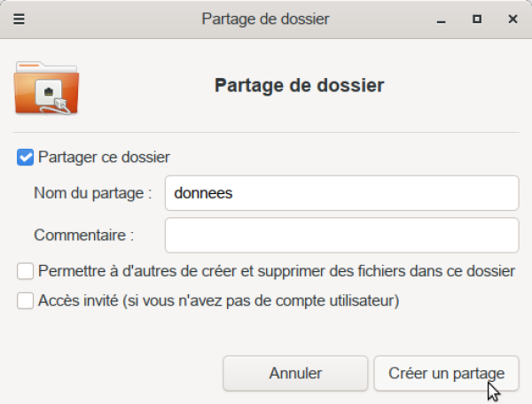
Task: Click the Annuler button
Action: [x=294, y=374]
